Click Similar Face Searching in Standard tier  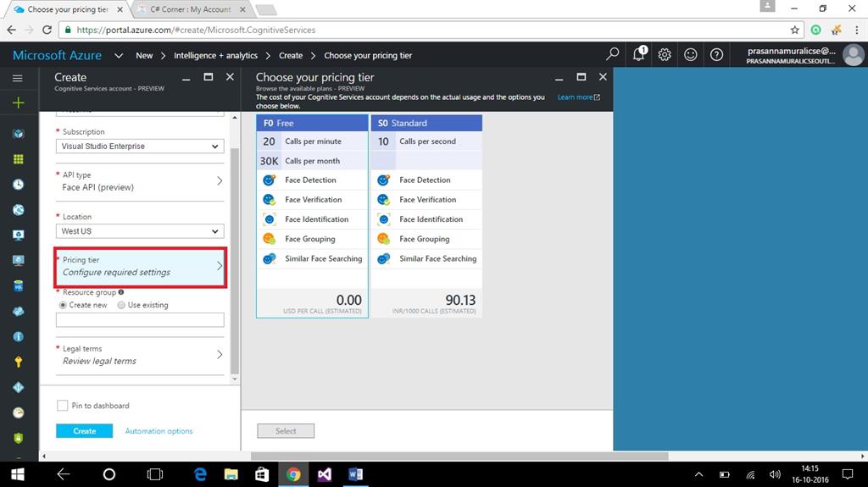[438, 258]
